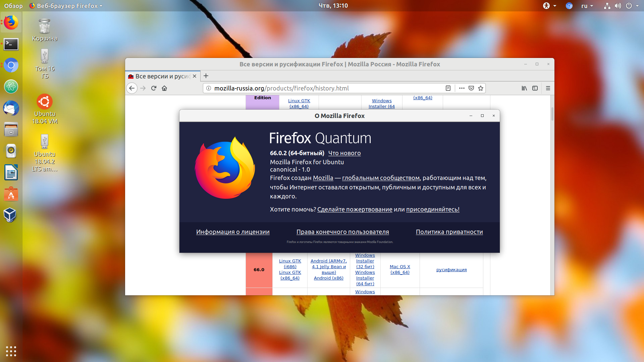This screenshot has height=362, width=644.
Task: Maximize the main Firefox browser window
Action: pyautogui.click(x=537, y=64)
